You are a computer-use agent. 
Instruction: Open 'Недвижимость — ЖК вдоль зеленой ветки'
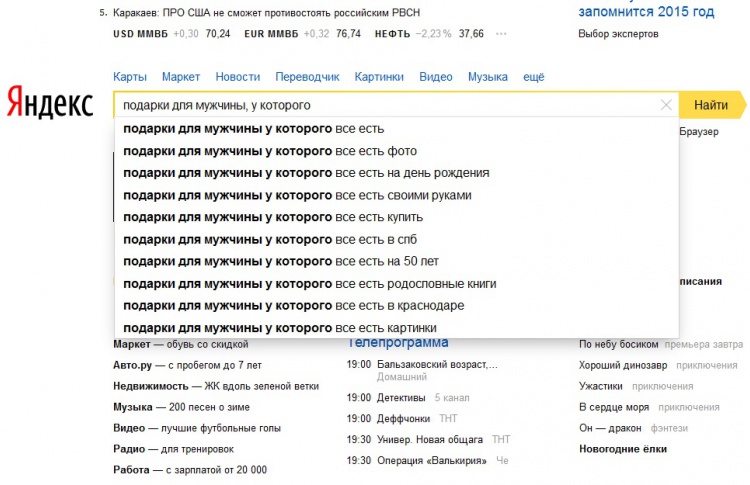pyautogui.click(x=216, y=386)
